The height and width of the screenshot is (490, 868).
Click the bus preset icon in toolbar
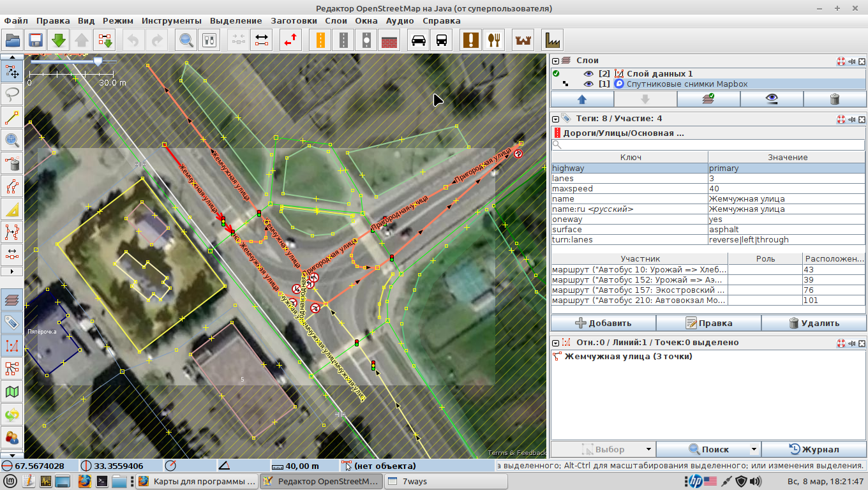point(441,40)
